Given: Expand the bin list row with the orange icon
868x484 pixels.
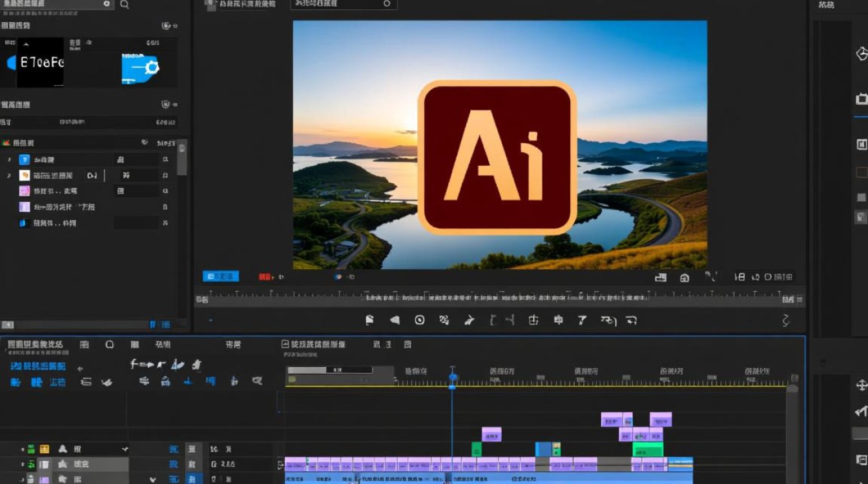Looking at the screenshot, I should click(x=9, y=176).
